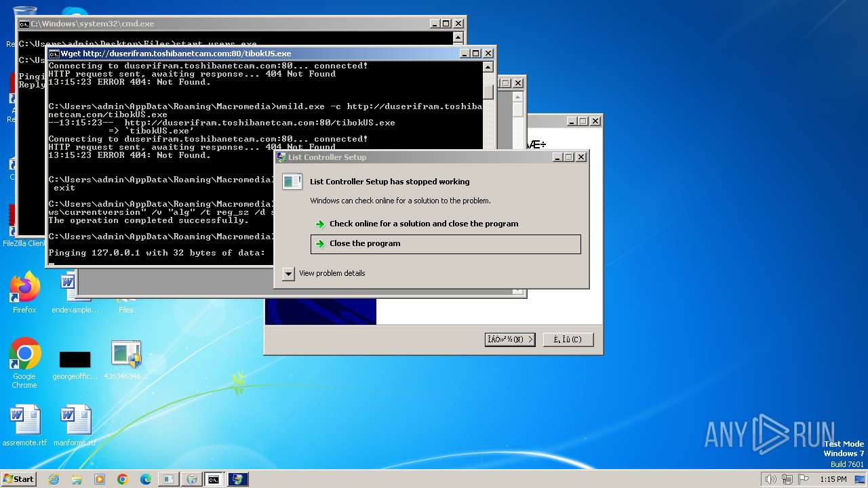Open Microsoft Edge from taskbar
The image size is (868, 488).
[146, 479]
